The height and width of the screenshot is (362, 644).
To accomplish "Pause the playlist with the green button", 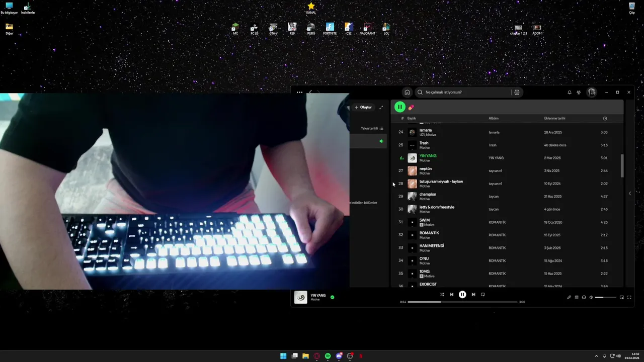I will point(399,107).
